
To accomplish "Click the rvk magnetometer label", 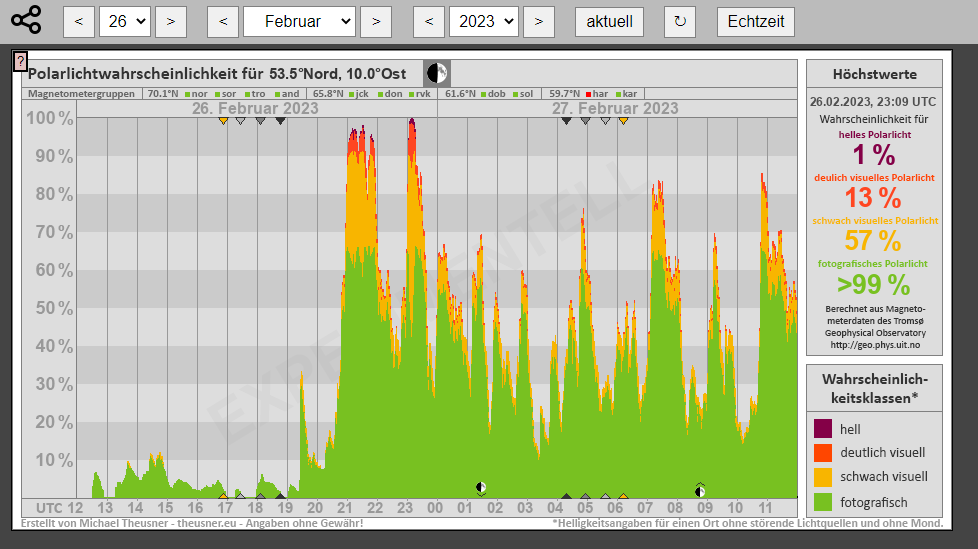I will (424, 94).
